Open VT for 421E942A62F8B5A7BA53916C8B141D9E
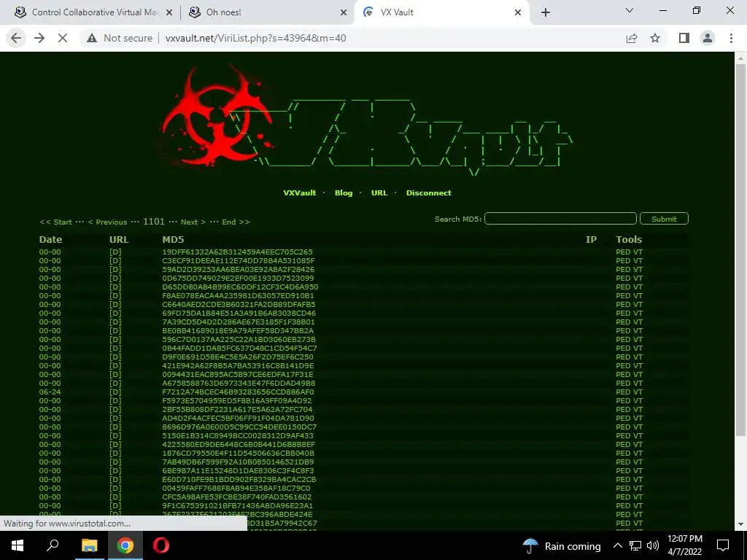 coord(638,366)
